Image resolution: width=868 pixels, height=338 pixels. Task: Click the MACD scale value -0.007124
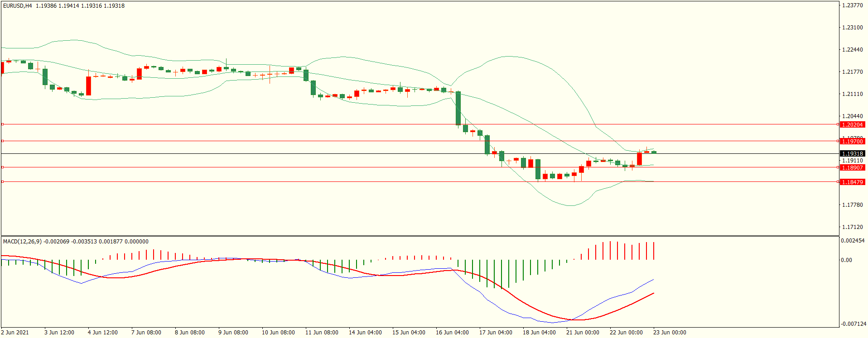[854, 324]
